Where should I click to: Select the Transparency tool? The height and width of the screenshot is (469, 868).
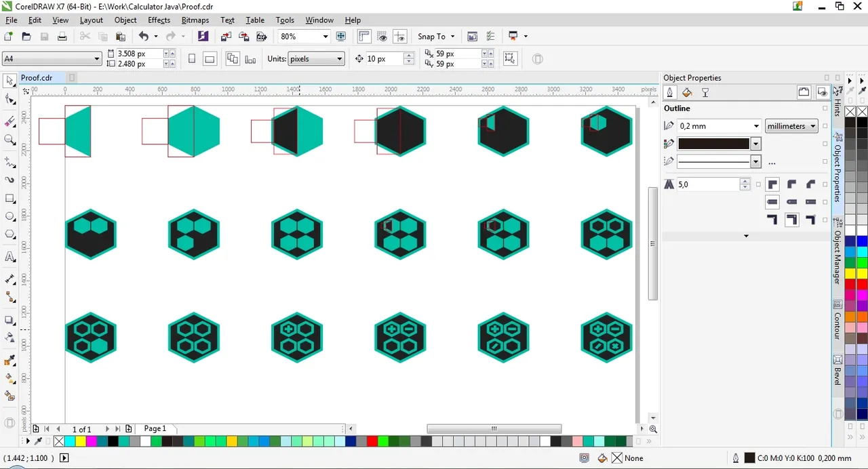click(x=9, y=338)
